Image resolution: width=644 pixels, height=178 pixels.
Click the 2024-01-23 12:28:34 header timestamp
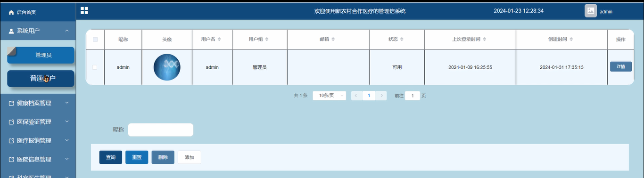pyautogui.click(x=519, y=11)
